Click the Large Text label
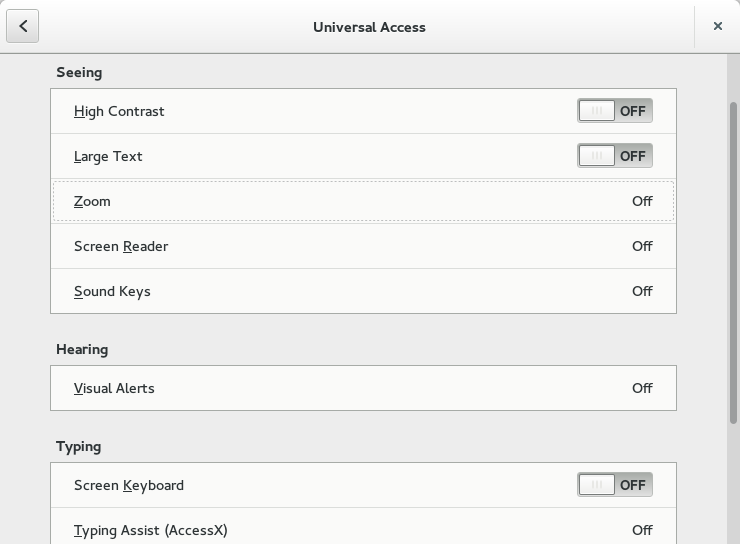The image size is (740, 544). point(108,156)
